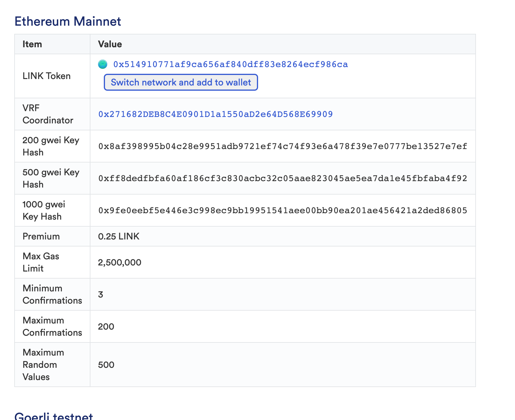Select the 1000 gwei Key Hash label
Screen dimensions: 515x420
pos(44,210)
